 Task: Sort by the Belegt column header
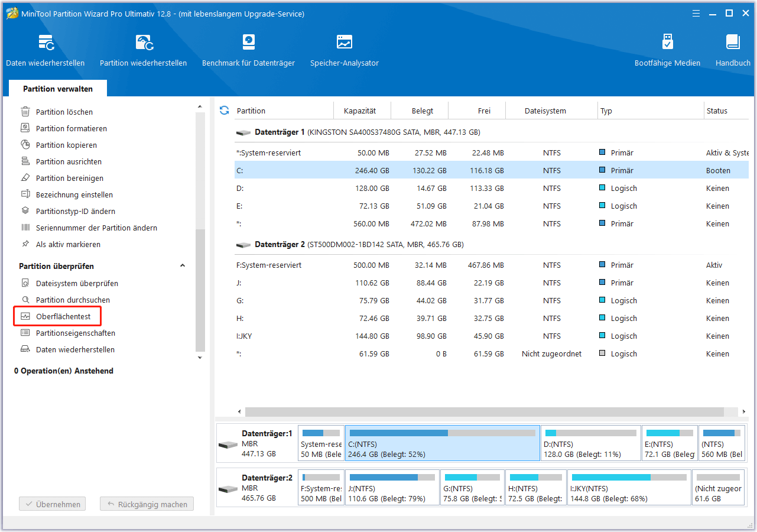(x=423, y=111)
